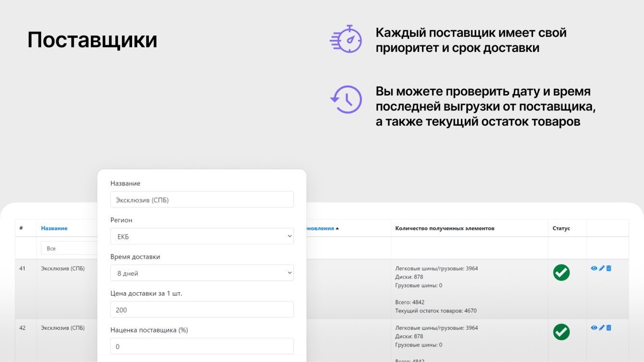Click the text 'Каждый поставщик имеет свой приоритет'
This screenshot has height=362, width=644.
point(471,40)
